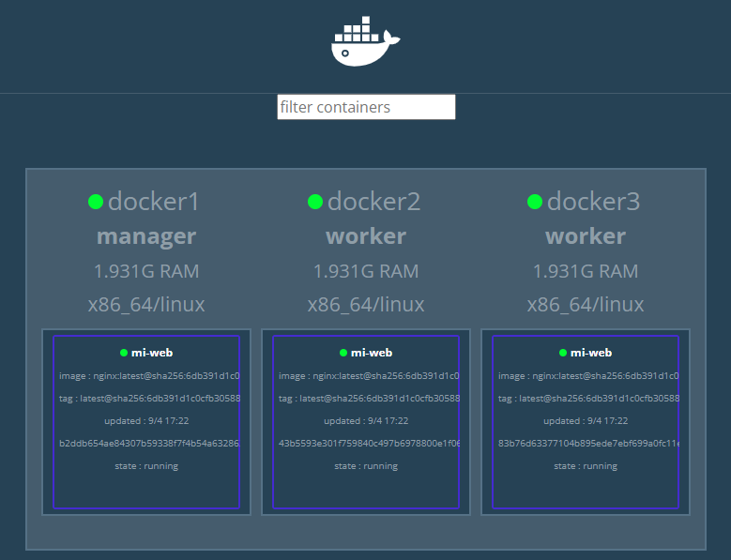
Task: Click the docker1 node name
Action: tap(153, 202)
